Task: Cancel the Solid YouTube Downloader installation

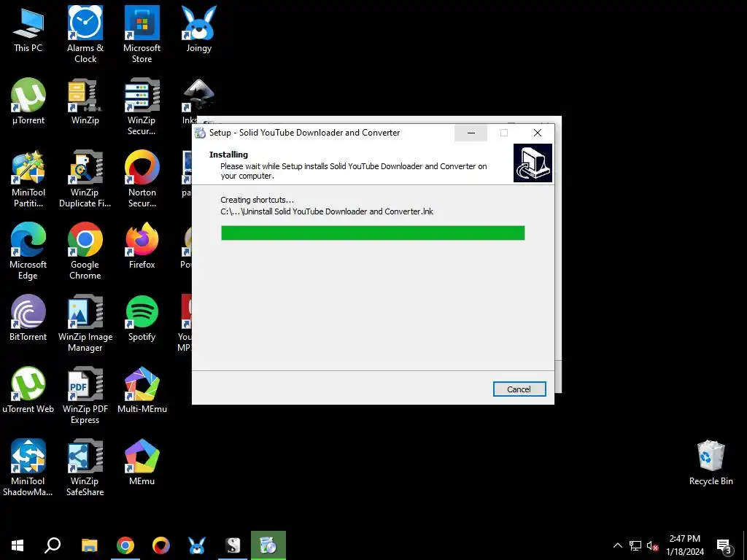Action: tap(519, 389)
